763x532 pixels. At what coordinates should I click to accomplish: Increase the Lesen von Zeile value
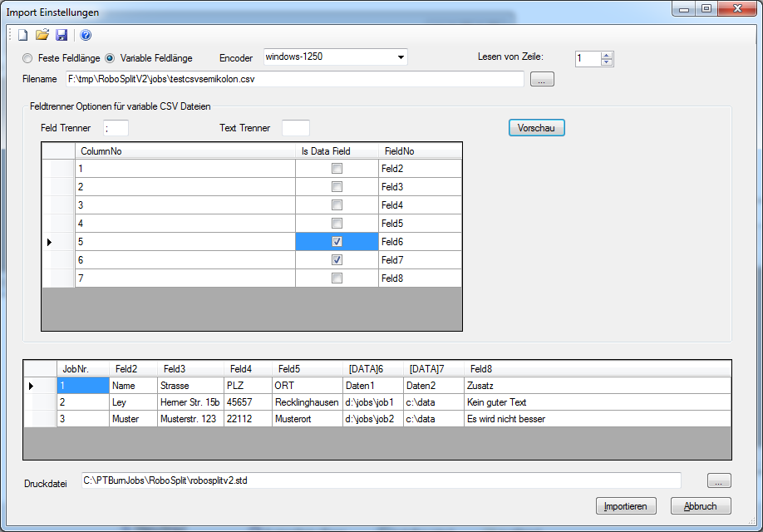[x=606, y=55]
